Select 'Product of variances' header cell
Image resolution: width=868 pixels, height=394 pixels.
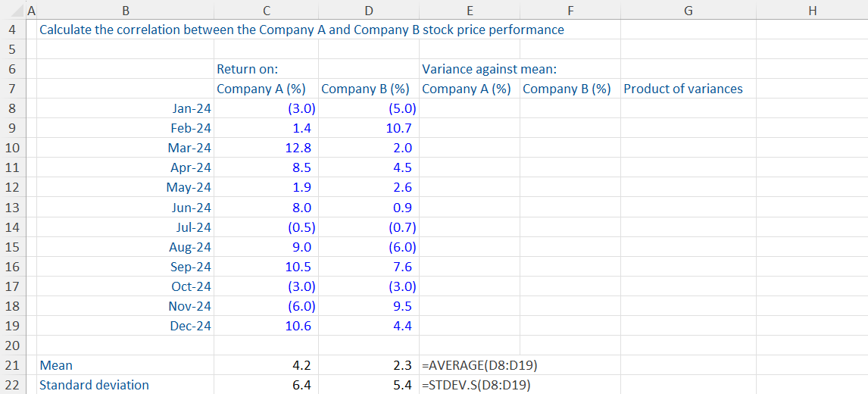click(x=688, y=89)
